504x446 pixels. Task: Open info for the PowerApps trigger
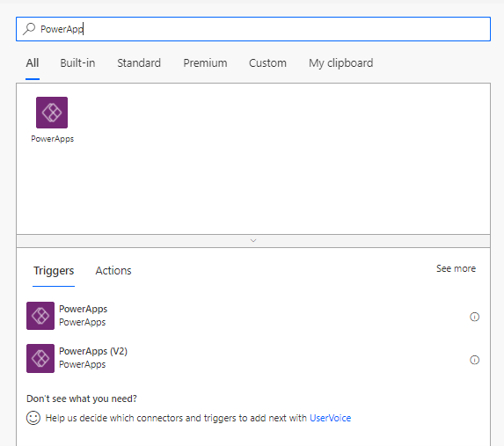(x=474, y=317)
